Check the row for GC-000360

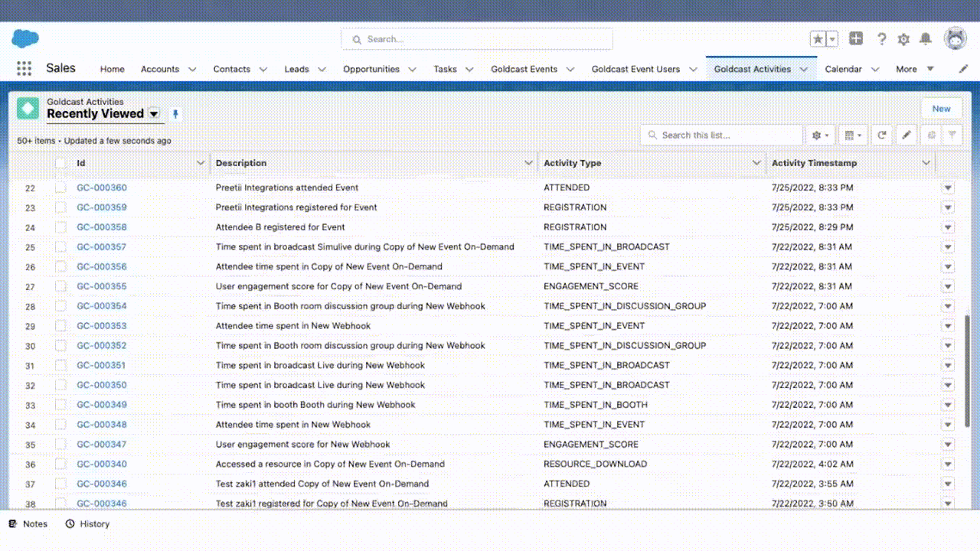[60, 187]
